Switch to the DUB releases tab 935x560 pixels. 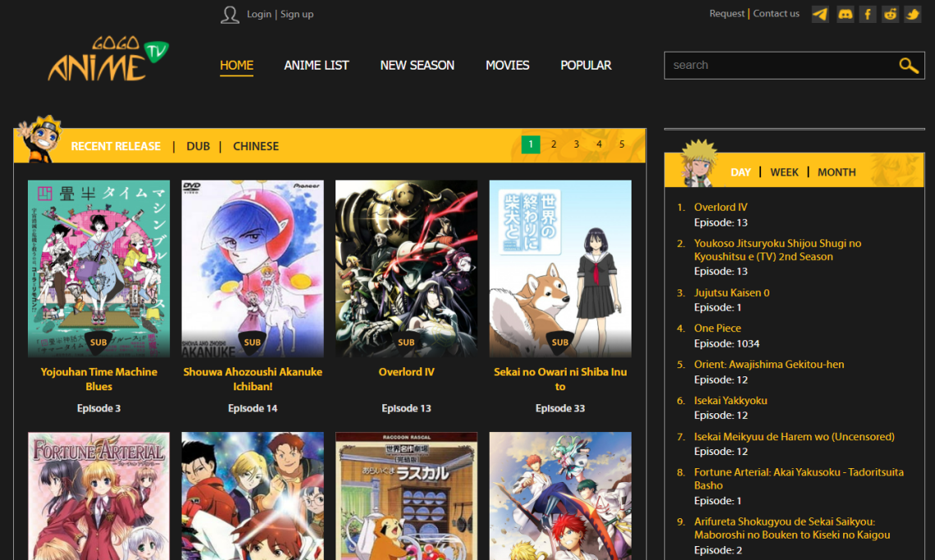tap(198, 146)
